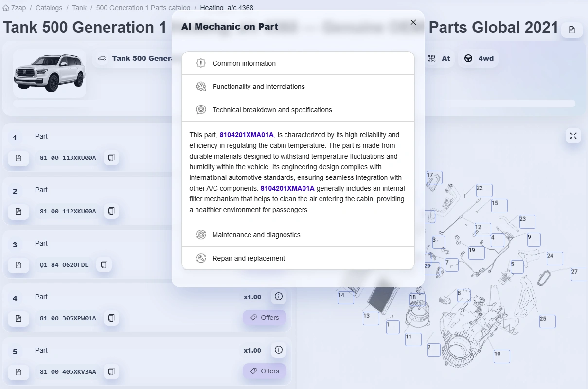Open document icon for part 4
Viewport: 588px width, 389px height.
[18, 318]
